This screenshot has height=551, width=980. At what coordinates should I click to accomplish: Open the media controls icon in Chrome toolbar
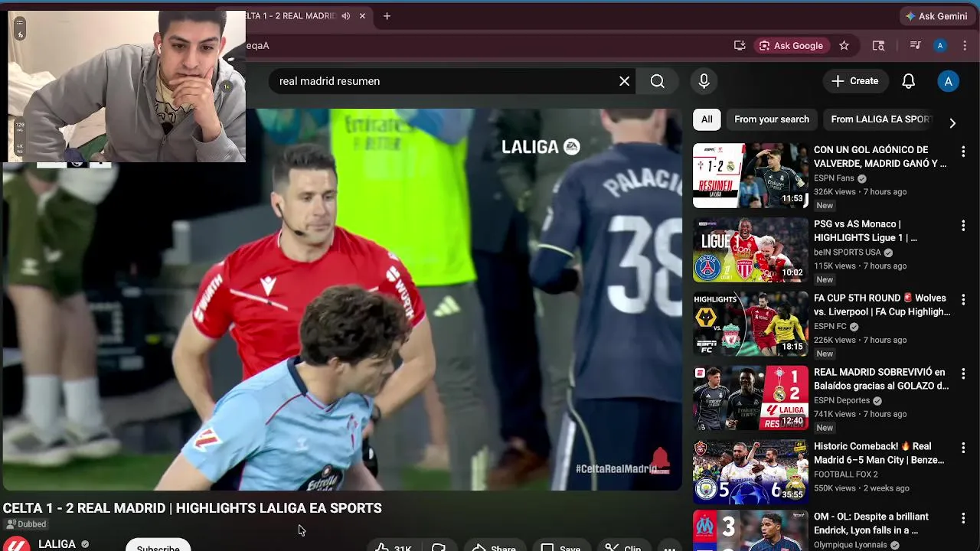click(915, 46)
